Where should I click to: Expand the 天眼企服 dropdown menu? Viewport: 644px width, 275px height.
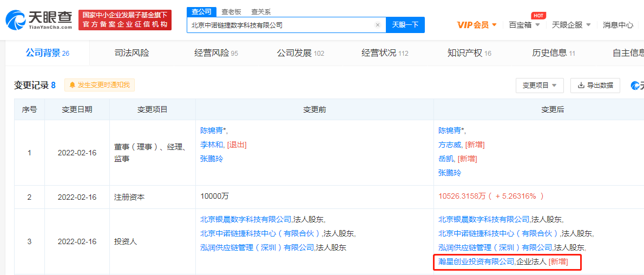571,25
